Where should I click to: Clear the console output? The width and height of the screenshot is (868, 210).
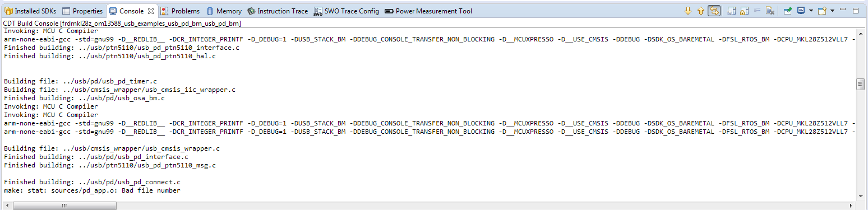[770, 11]
